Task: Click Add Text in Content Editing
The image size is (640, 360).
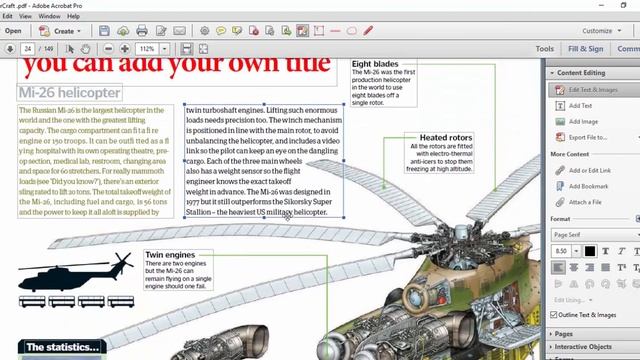Action: pos(573,106)
